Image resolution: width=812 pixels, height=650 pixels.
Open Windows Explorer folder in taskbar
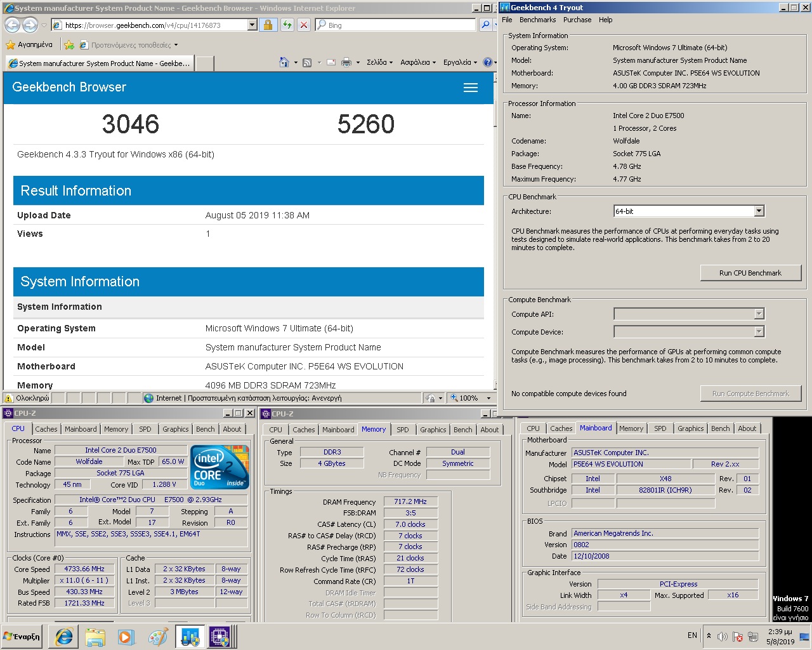point(95,637)
